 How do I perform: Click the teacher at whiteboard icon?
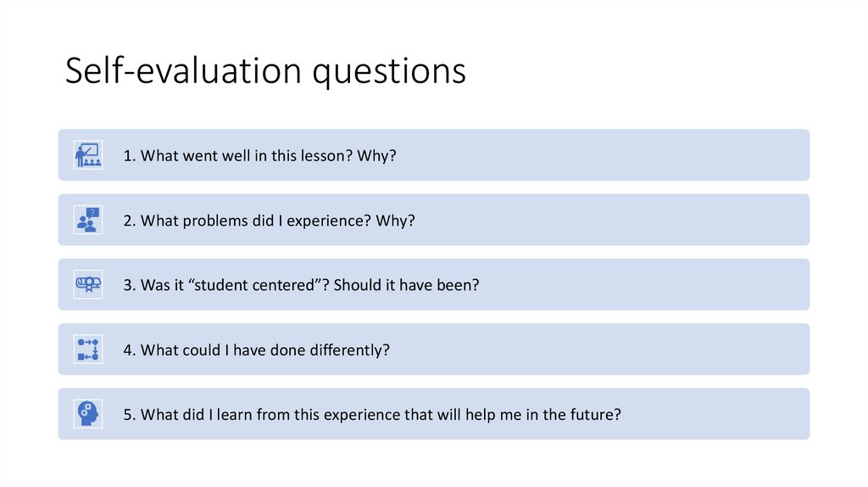(x=88, y=155)
